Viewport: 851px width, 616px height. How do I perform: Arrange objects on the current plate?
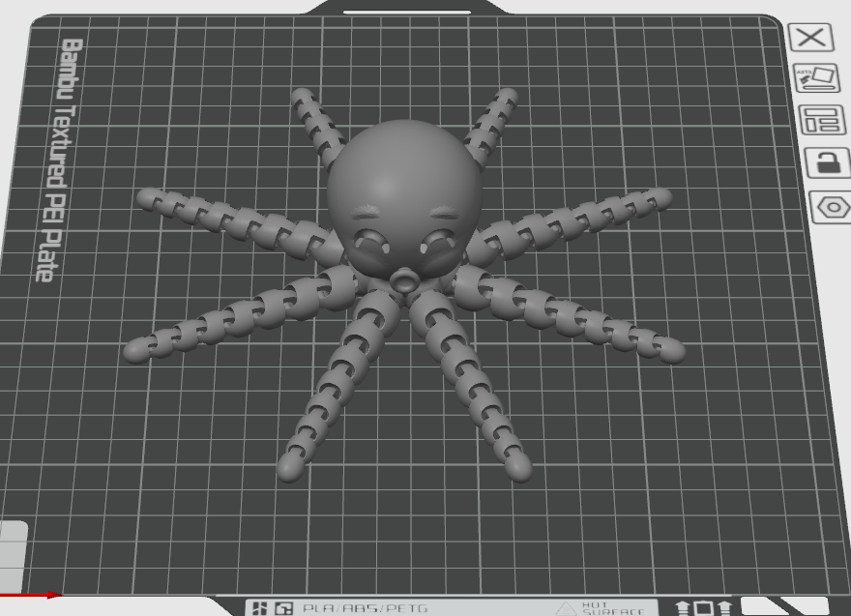tap(823, 120)
